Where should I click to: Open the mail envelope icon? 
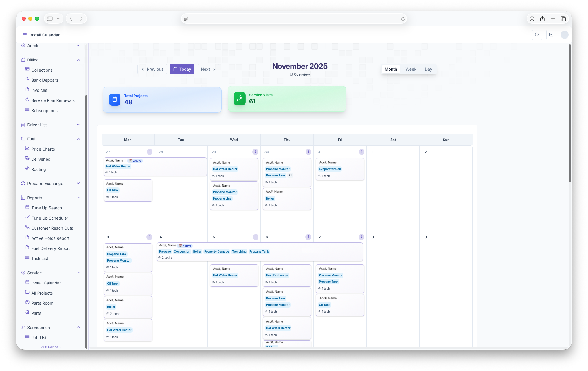coord(551,35)
